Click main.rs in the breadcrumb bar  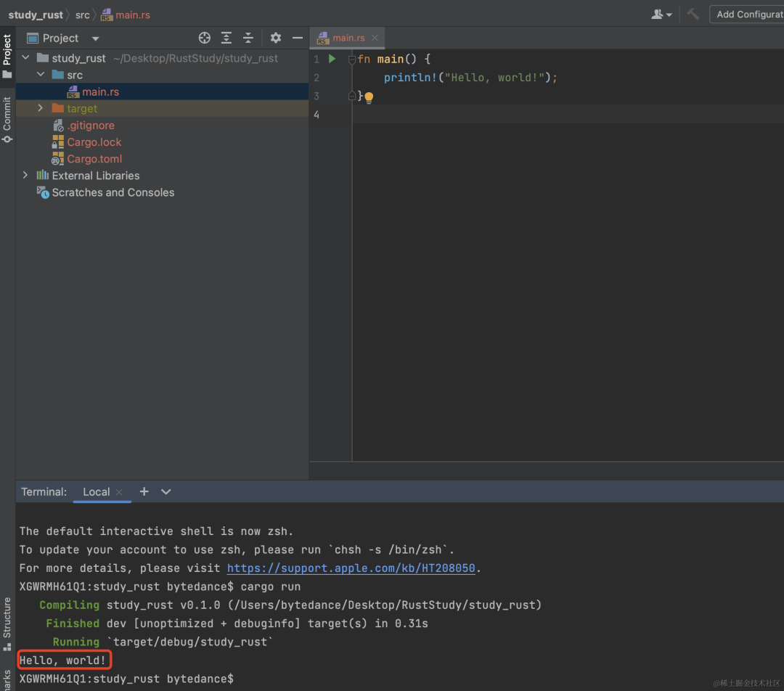click(x=126, y=15)
